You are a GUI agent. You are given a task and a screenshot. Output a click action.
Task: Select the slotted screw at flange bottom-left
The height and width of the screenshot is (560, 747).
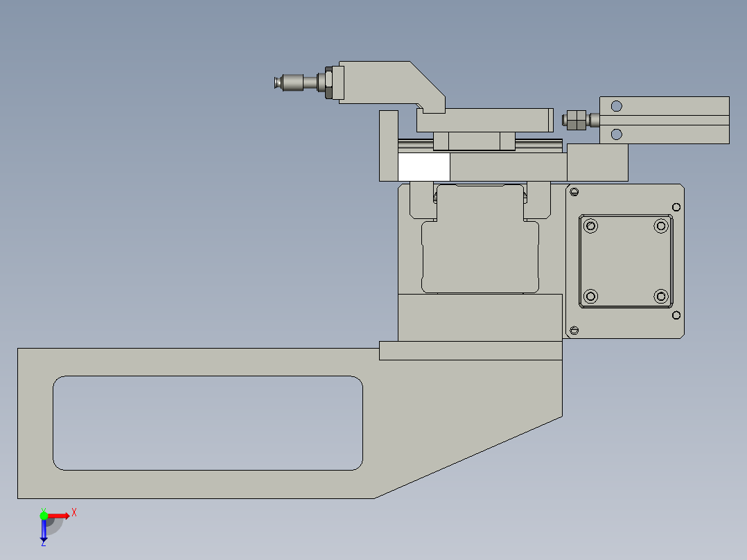[x=574, y=331]
